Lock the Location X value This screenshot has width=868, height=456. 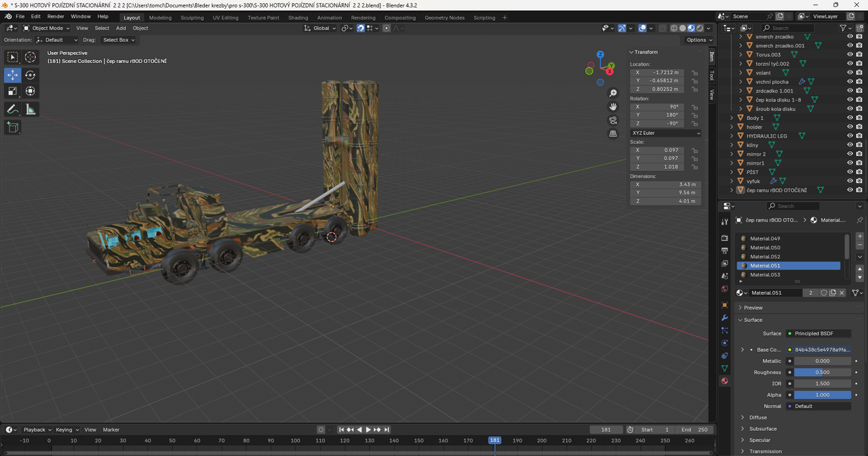(694, 72)
